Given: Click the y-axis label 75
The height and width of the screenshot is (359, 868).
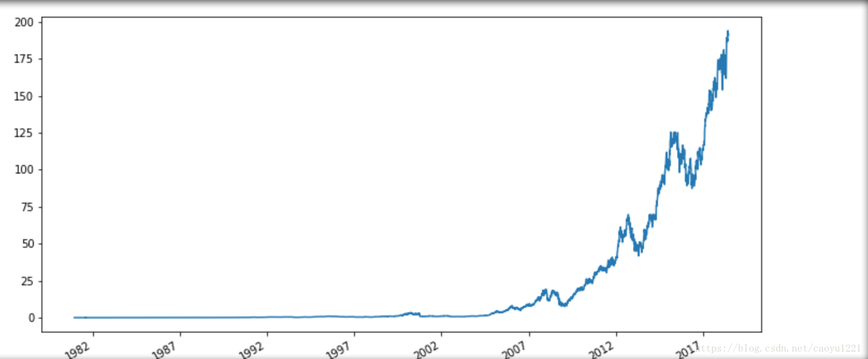Looking at the screenshot, I should pos(27,207).
